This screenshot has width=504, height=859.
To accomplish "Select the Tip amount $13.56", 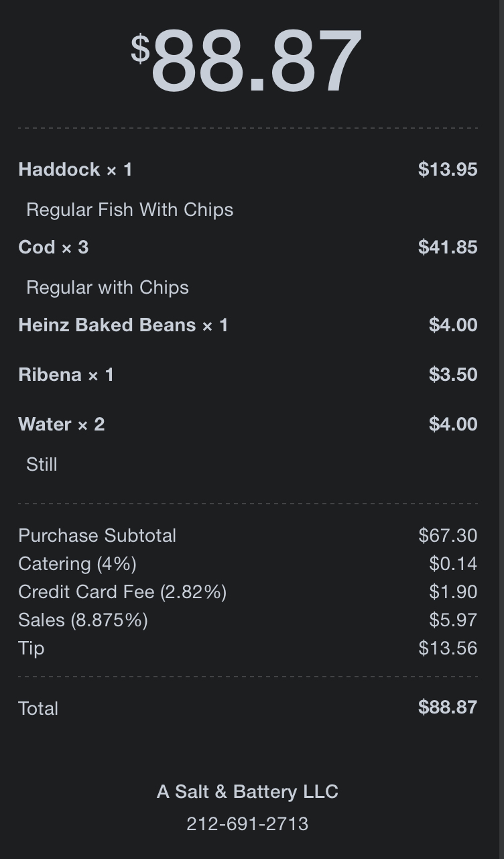I will tap(448, 648).
